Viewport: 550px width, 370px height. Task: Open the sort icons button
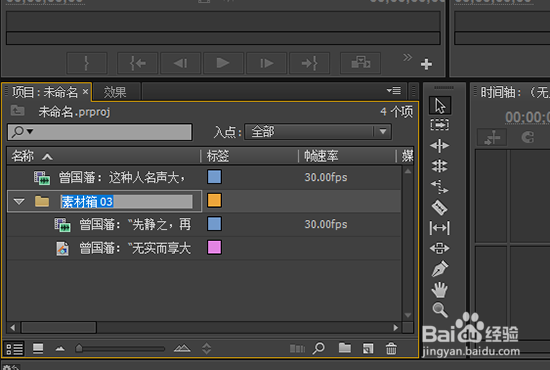click(207, 349)
